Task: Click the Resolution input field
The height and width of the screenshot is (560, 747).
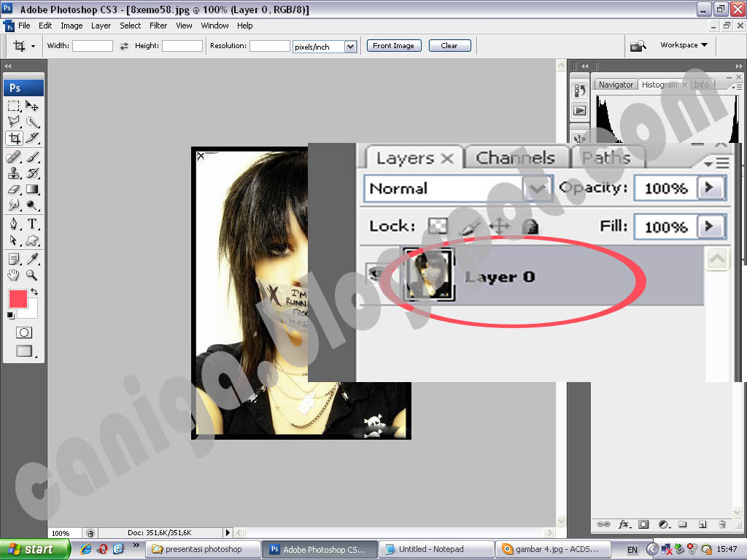Action: pos(270,46)
